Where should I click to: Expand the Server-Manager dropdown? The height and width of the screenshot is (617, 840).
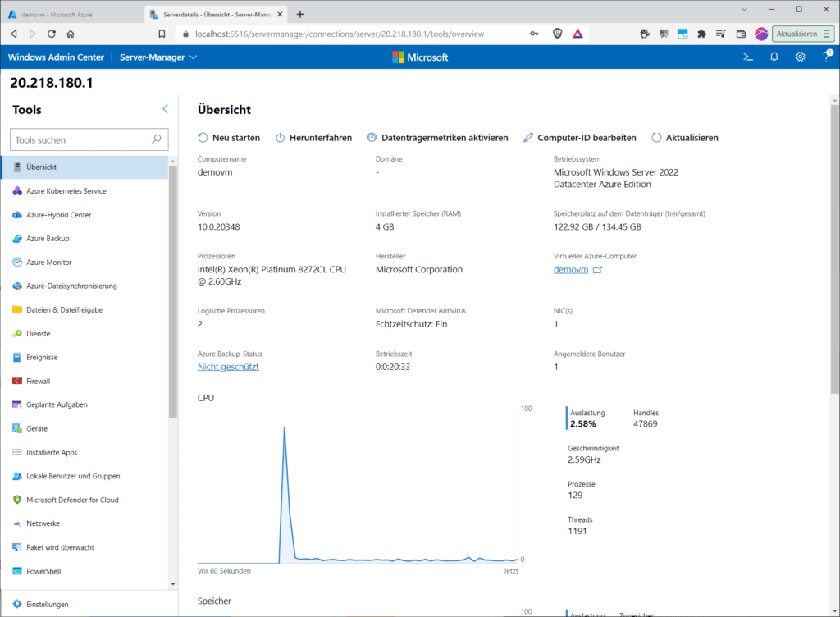(x=157, y=57)
